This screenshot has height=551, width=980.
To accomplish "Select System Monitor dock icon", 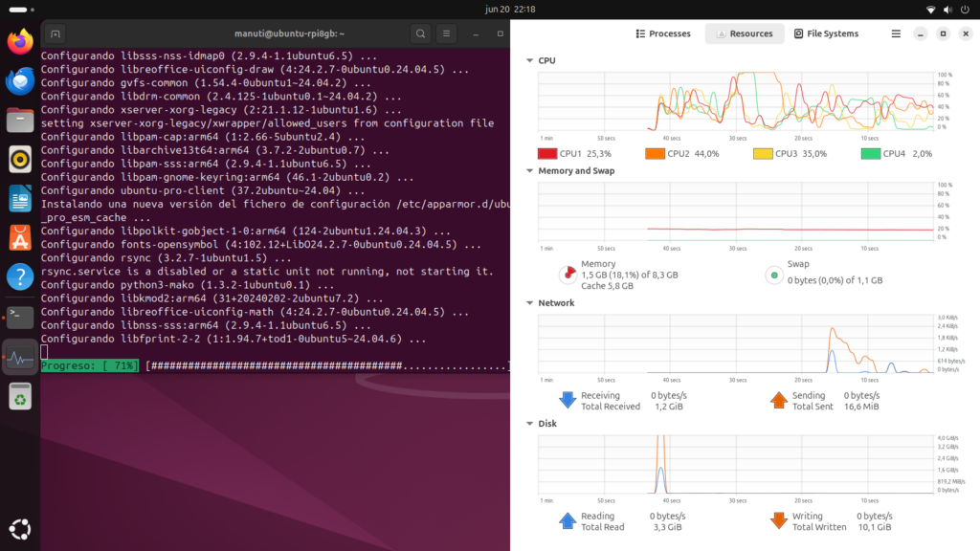I will (20, 358).
